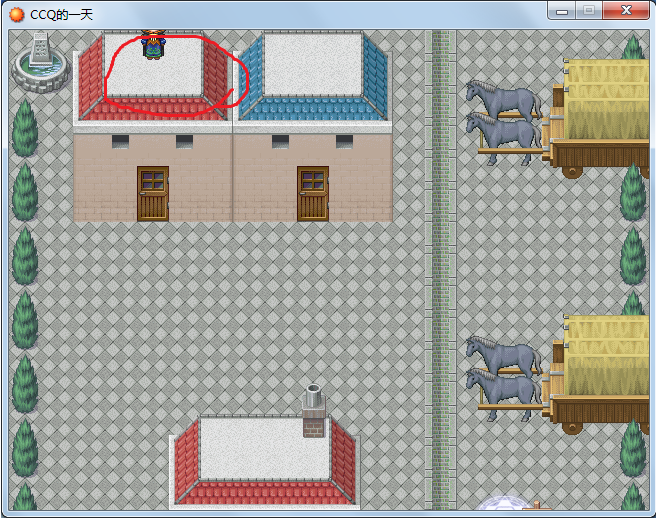Click the window title text "CCQ的一天"
This screenshot has height=518, width=656.
pyautogui.click(x=62, y=15)
